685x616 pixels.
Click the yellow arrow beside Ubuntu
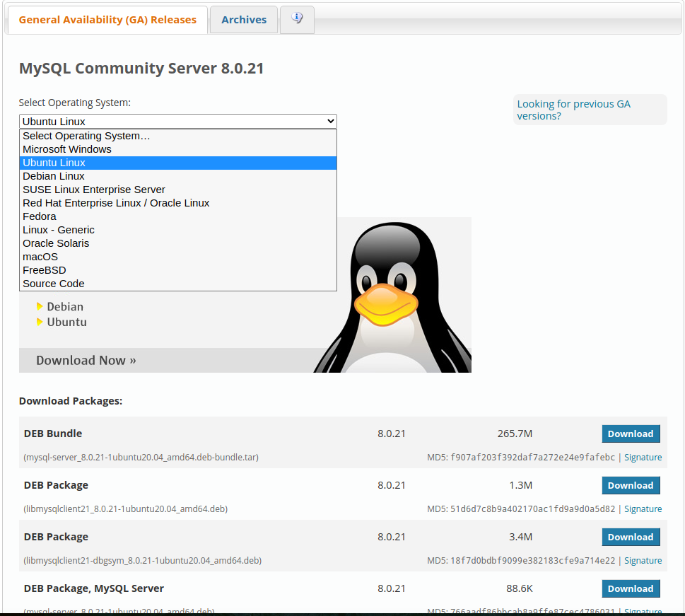tap(40, 322)
